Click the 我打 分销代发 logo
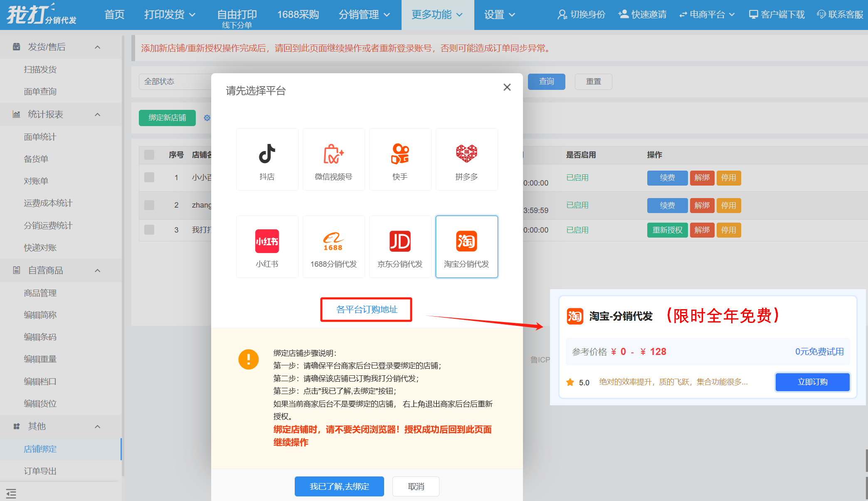 click(42, 15)
